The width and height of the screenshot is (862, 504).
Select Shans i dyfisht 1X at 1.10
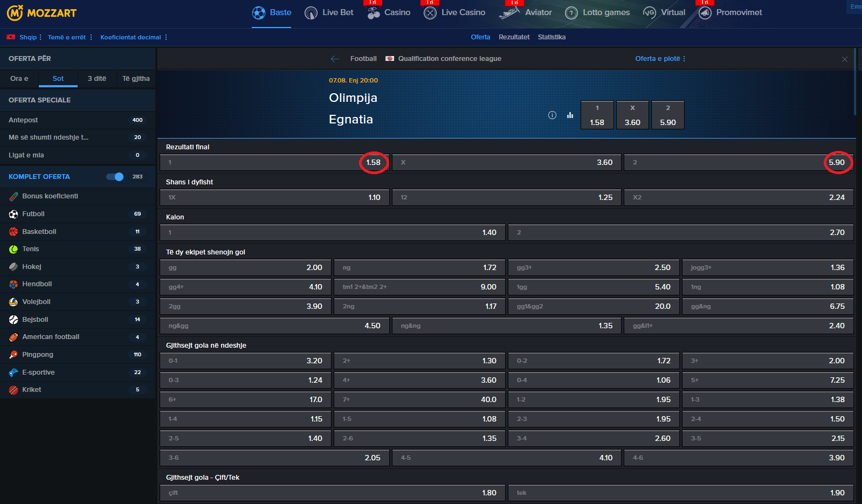[274, 197]
